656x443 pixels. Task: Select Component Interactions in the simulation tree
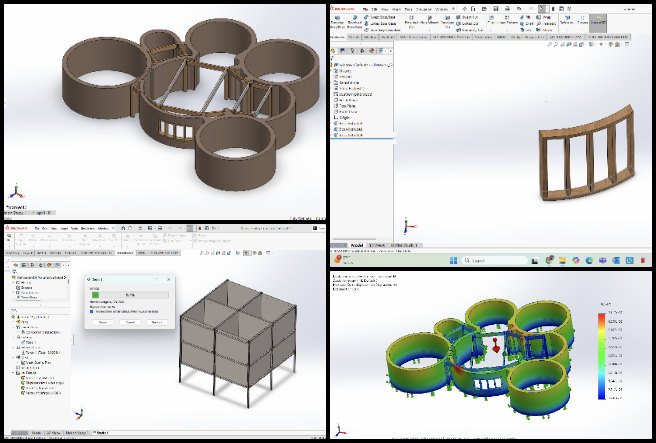41,332
